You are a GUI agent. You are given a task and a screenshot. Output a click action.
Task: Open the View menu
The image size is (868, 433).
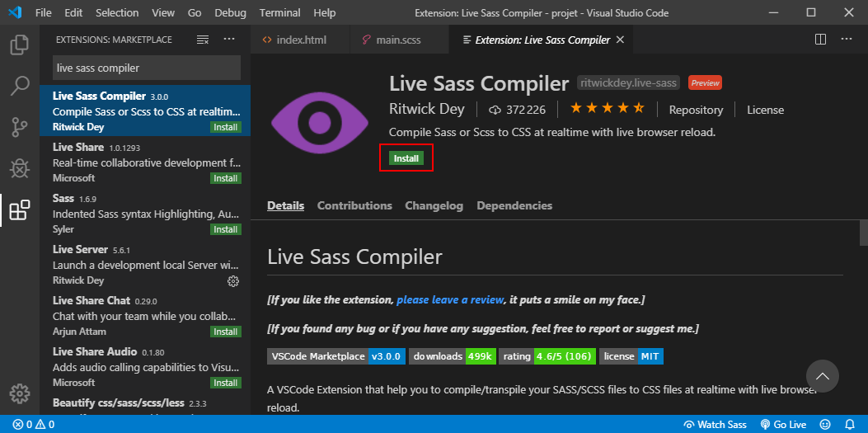tap(162, 12)
